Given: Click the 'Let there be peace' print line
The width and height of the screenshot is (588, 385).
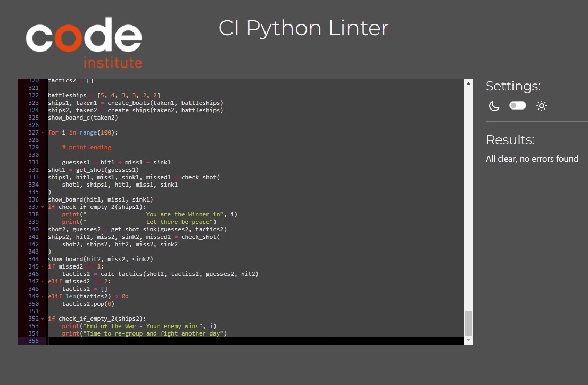Looking at the screenshot, I should tap(139, 222).
